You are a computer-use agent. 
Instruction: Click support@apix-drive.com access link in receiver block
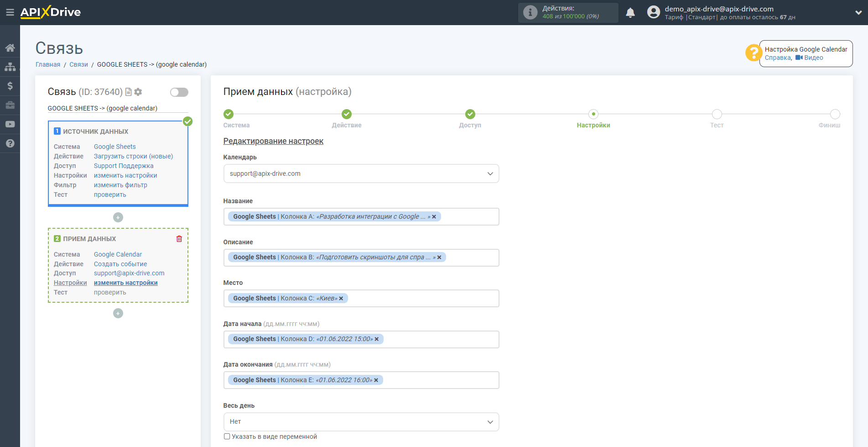tap(129, 273)
